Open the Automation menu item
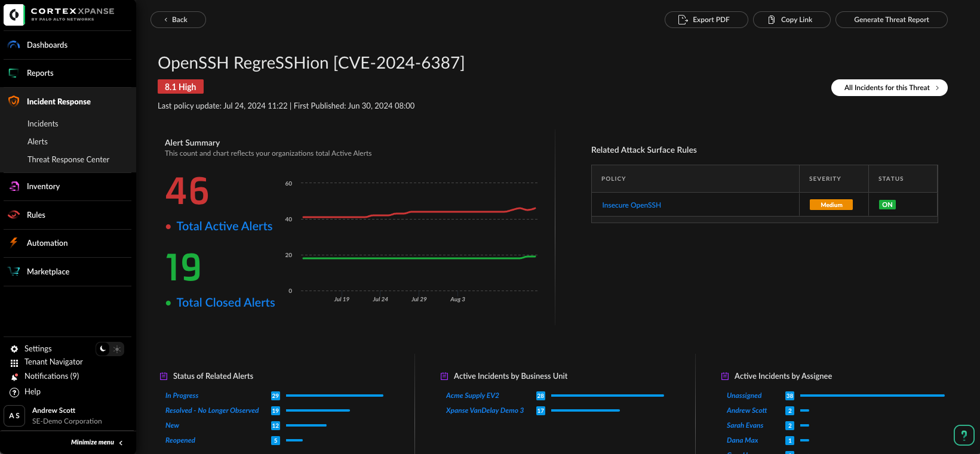 pyautogui.click(x=47, y=243)
